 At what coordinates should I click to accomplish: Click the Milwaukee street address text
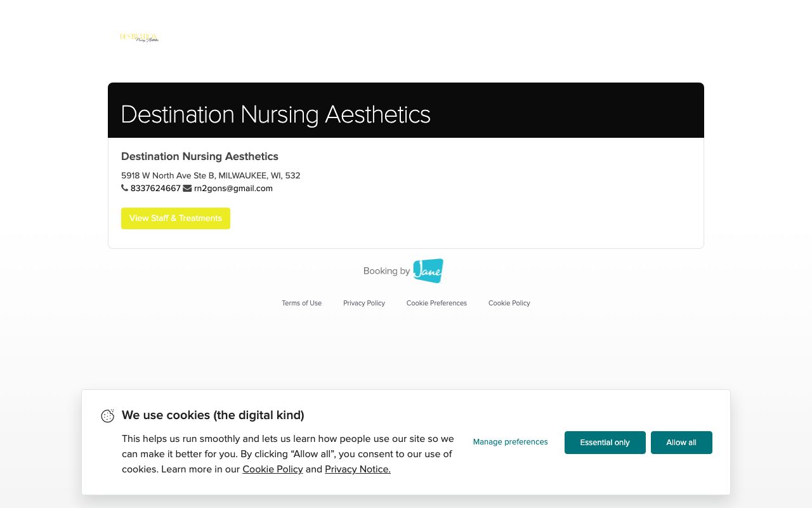coord(211,176)
